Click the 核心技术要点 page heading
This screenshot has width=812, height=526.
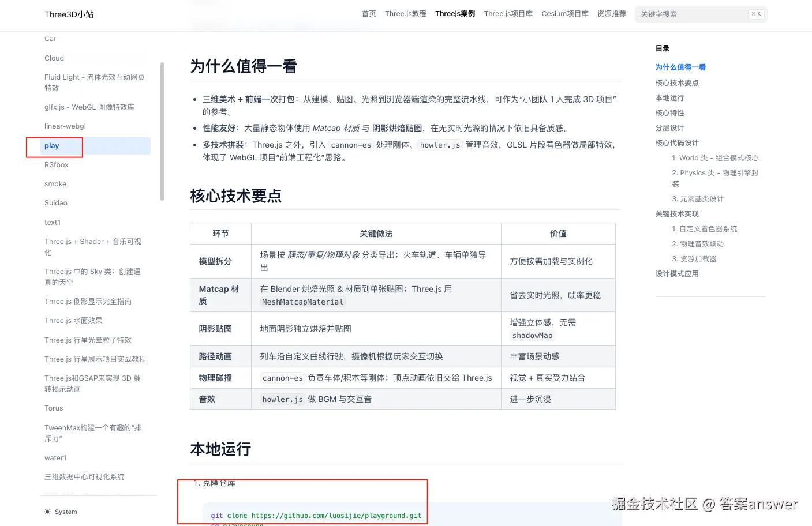(x=235, y=196)
